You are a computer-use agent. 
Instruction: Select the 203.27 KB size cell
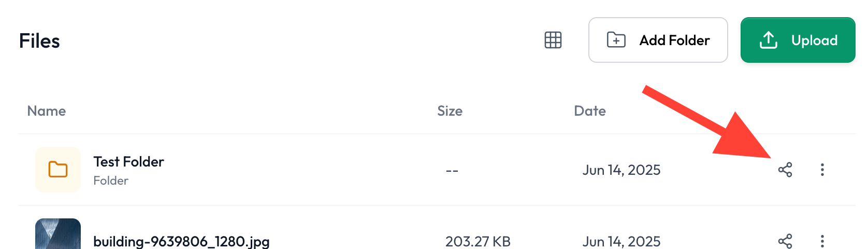coord(478,242)
